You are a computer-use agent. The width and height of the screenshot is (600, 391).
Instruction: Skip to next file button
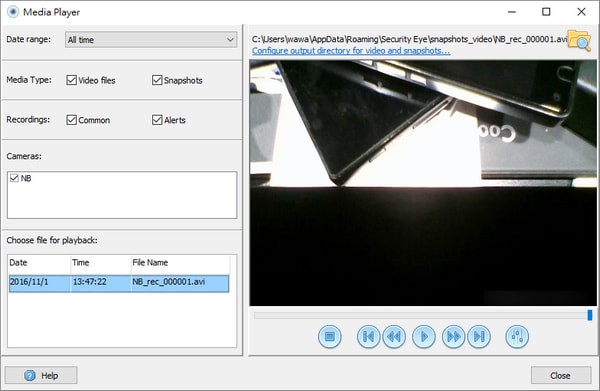point(479,337)
